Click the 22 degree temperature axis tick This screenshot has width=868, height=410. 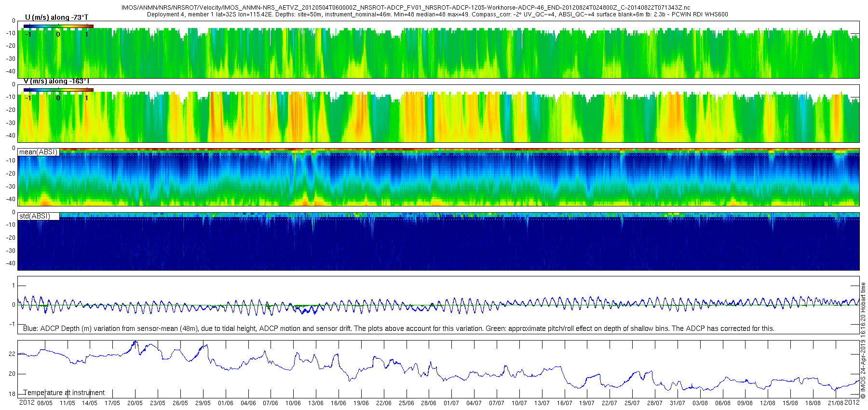click(12, 354)
